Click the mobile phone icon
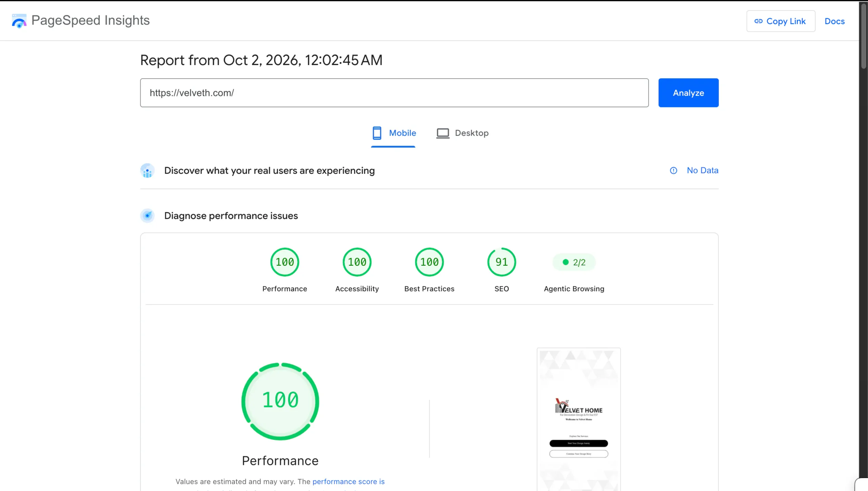 coord(377,133)
